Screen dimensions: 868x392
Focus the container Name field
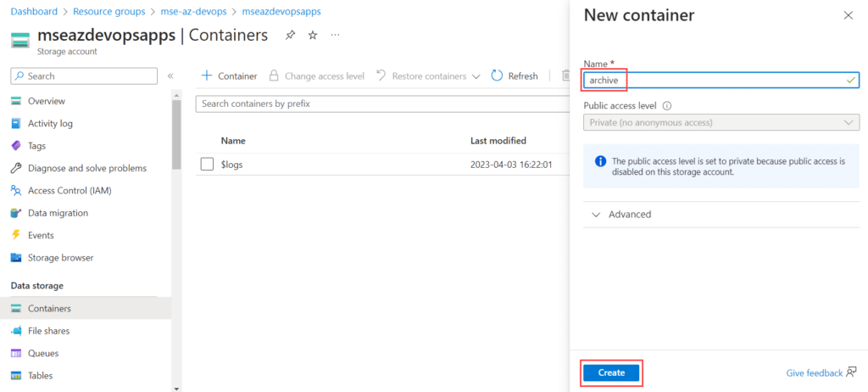click(721, 81)
